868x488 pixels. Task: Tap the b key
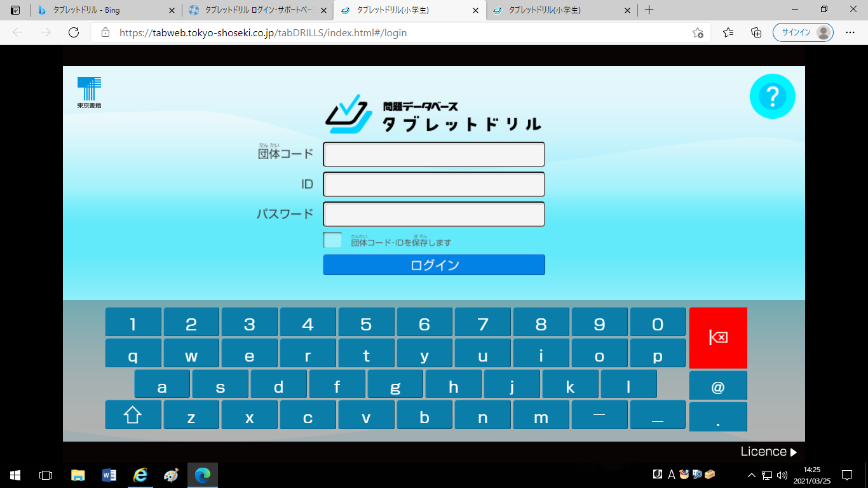click(x=424, y=415)
